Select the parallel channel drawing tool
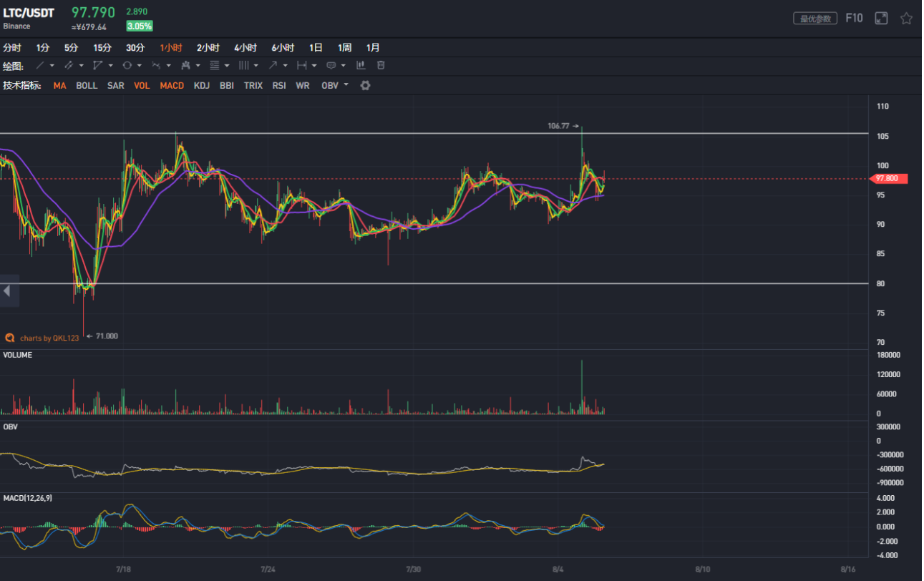 coord(69,65)
